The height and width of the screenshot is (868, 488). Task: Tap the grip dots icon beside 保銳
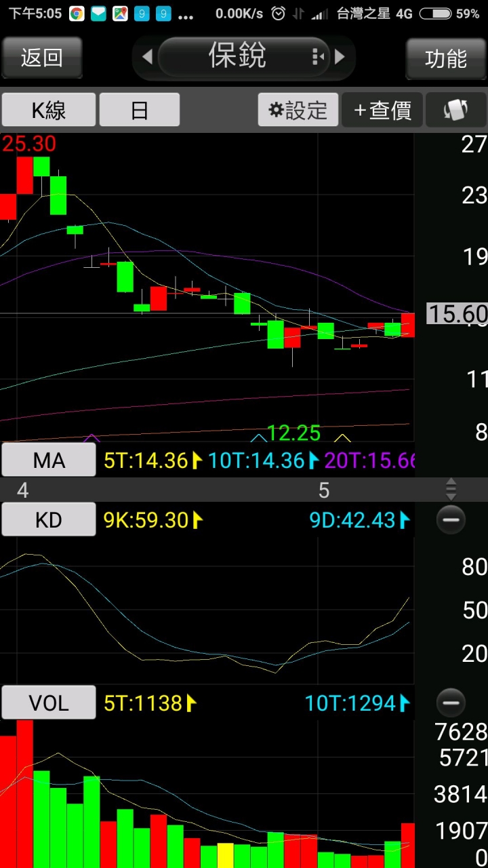[x=317, y=57]
